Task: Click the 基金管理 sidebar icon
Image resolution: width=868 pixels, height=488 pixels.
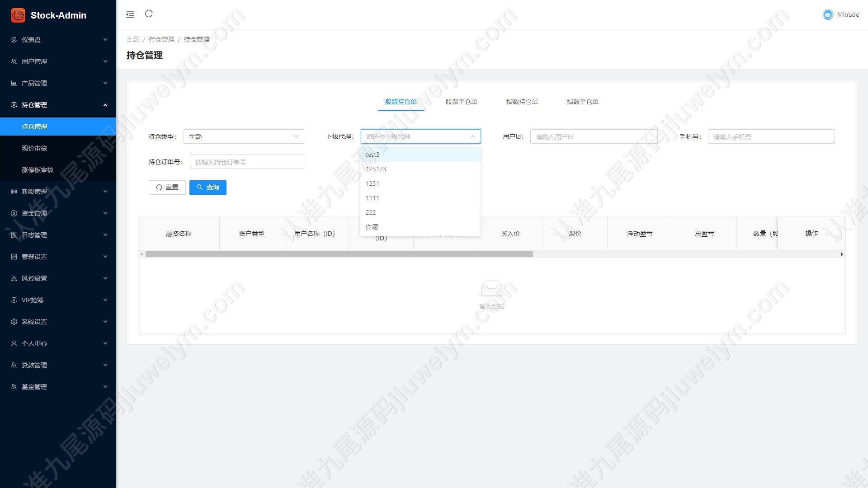Action: tap(14, 387)
